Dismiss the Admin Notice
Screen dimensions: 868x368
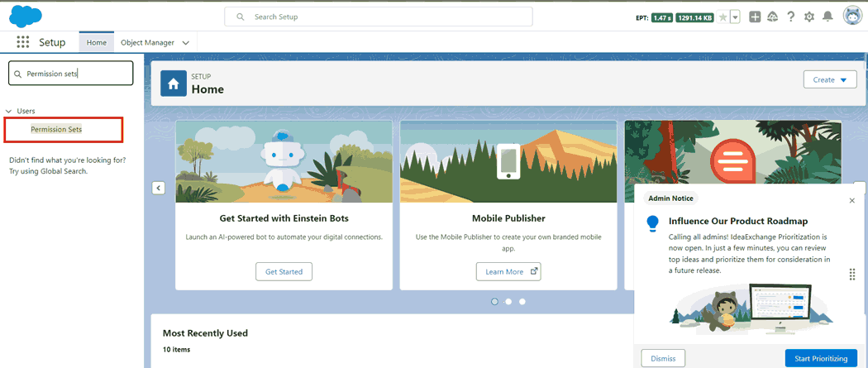pyautogui.click(x=663, y=358)
